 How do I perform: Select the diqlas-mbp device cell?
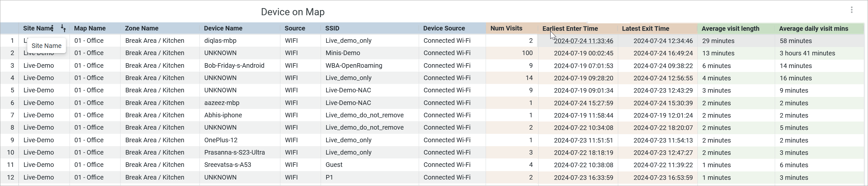(x=220, y=41)
